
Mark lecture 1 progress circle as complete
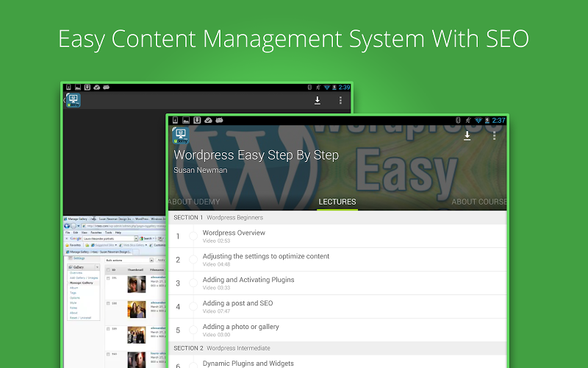(x=193, y=236)
